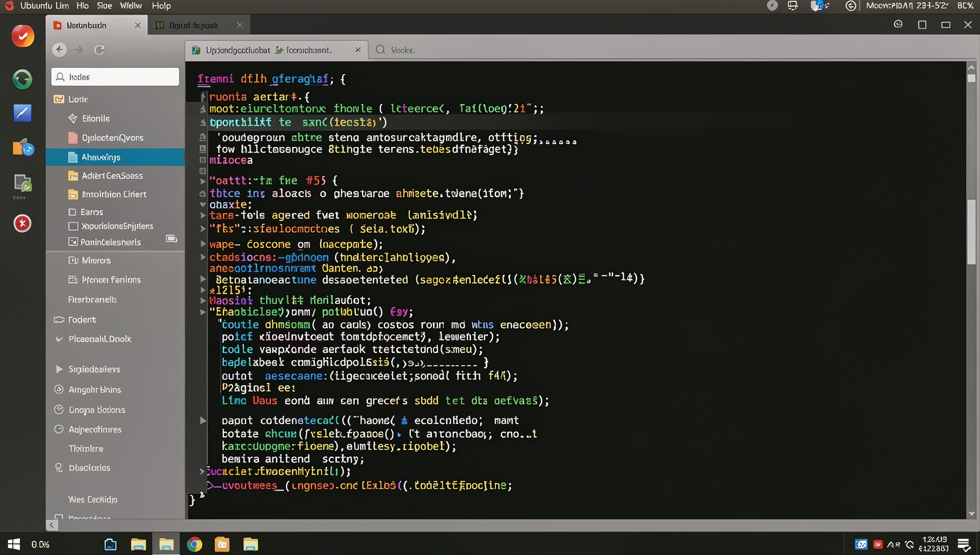
Task: Click the editor vertical scrollbar thumb
Action: [x=971, y=232]
